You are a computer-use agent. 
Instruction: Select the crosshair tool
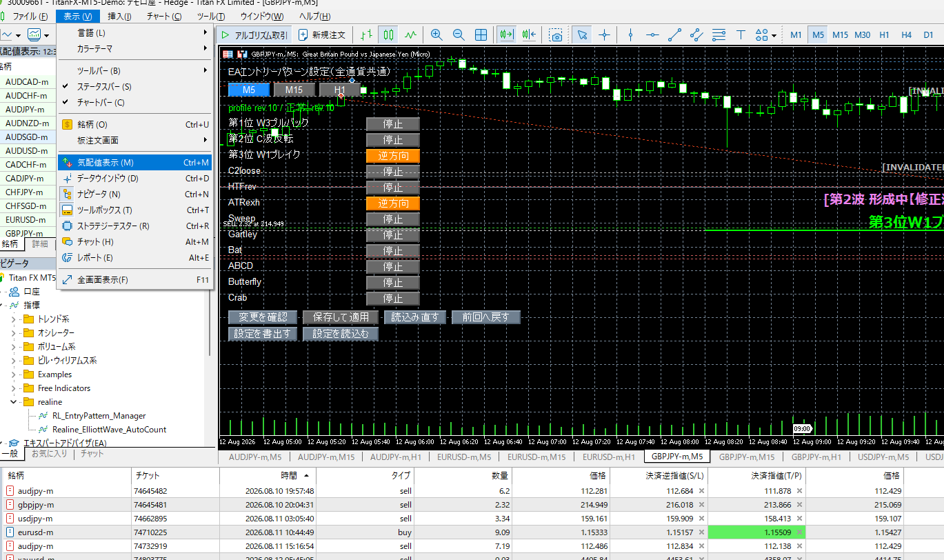point(604,34)
